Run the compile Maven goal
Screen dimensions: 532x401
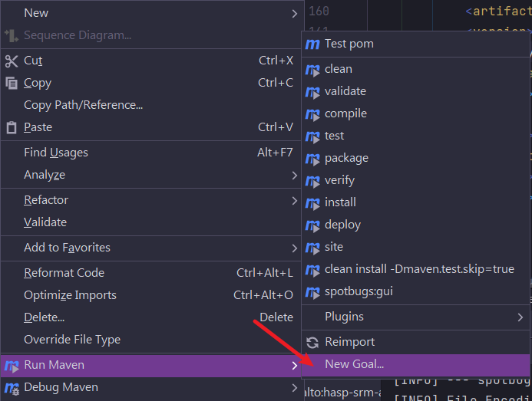(x=415, y=114)
